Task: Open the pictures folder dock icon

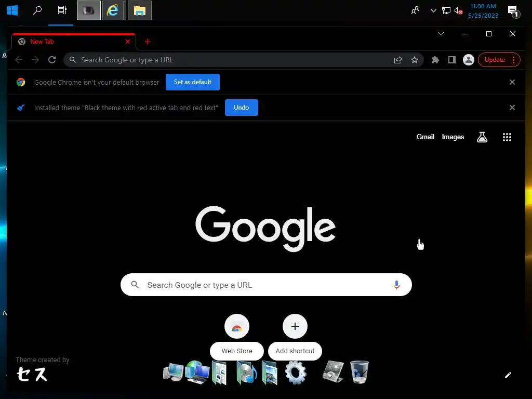Action: [x=270, y=373]
